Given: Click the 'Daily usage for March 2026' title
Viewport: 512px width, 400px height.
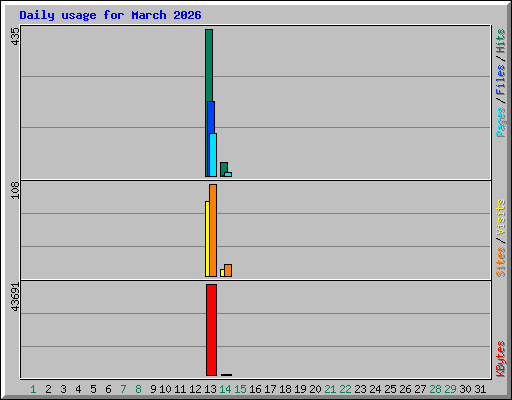Looking at the screenshot, I should [110, 15].
